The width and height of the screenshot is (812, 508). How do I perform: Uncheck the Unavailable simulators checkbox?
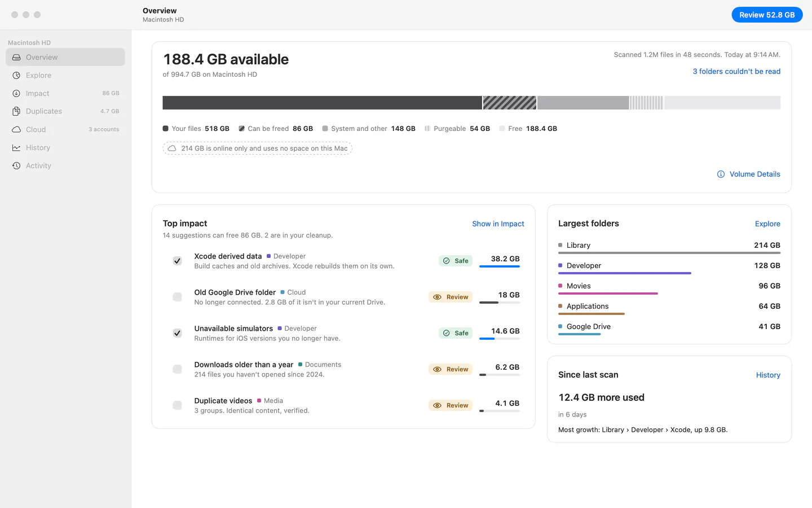177,333
